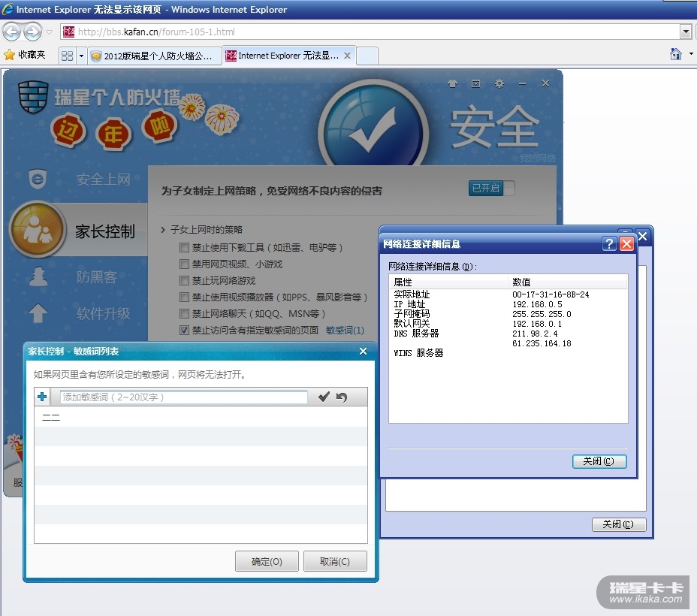Open the 敏感词(1) link
Screen dimensions: 697x616
click(345, 331)
